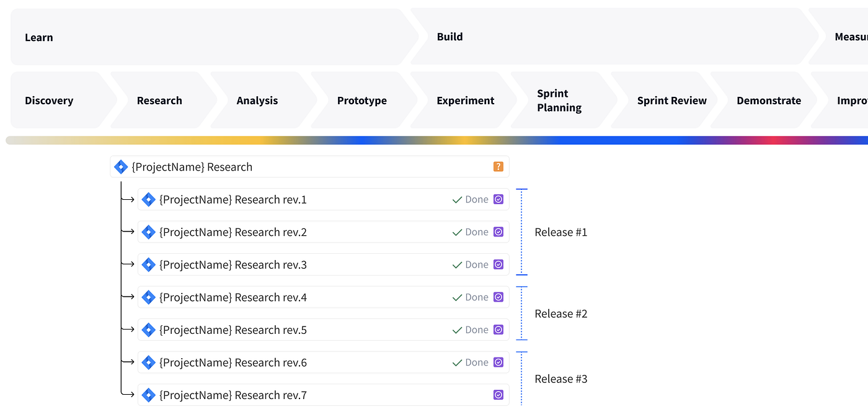Click the purple status badge on Research rev.6
868x409 pixels.
(x=498, y=362)
